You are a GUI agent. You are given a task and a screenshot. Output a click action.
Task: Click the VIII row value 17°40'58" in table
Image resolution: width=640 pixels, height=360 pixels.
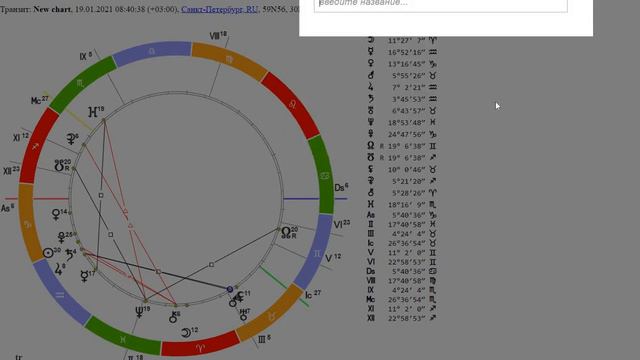click(407, 281)
